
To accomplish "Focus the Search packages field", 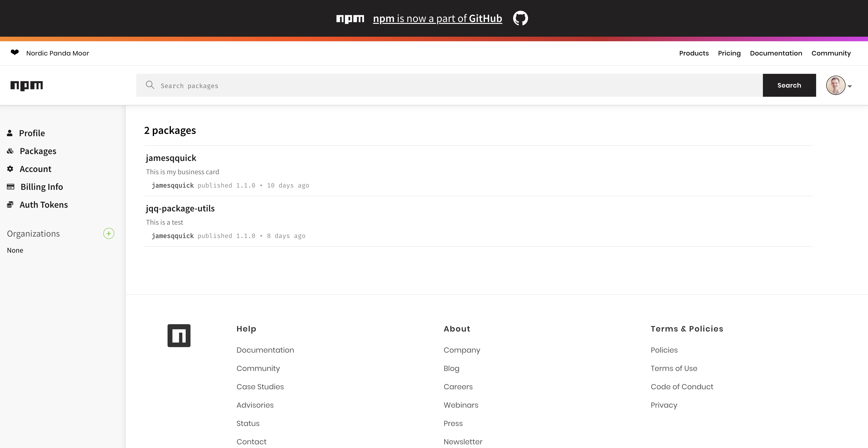I will coord(450,85).
